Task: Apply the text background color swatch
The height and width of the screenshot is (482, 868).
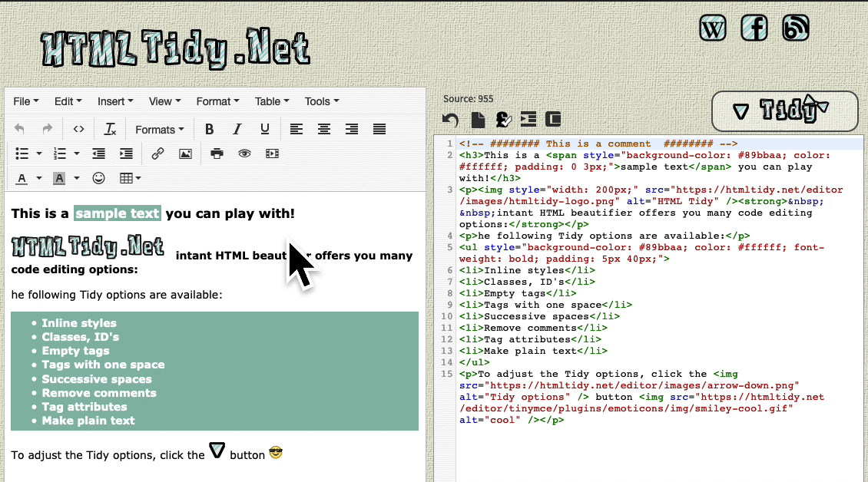Action: tap(59, 178)
